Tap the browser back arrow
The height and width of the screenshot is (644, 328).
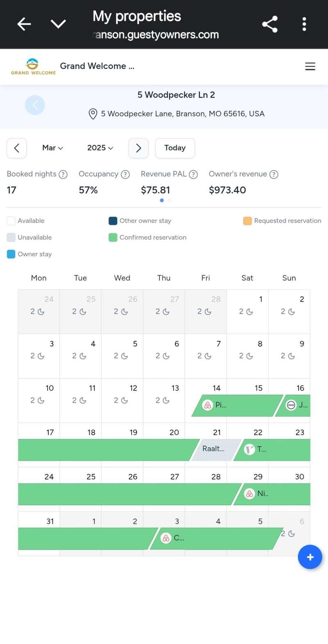pyautogui.click(x=24, y=24)
